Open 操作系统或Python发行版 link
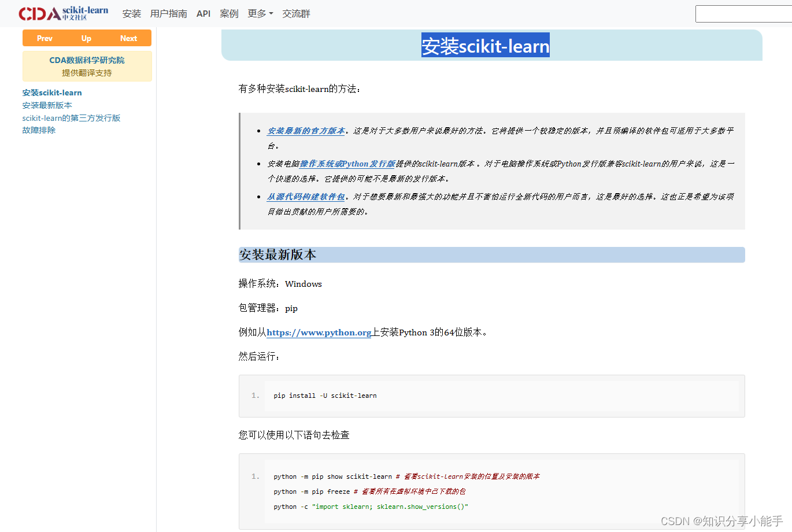 coord(347,164)
